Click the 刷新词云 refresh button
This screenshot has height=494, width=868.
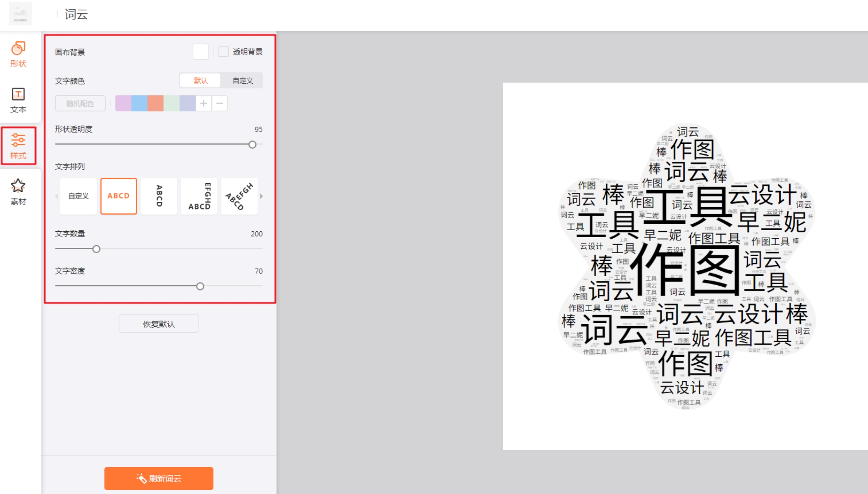click(x=159, y=478)
